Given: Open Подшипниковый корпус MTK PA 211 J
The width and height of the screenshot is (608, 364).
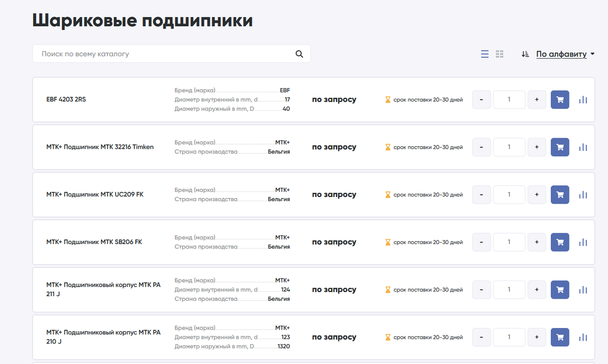Looking at the screenshot, I should click(103, 290).
